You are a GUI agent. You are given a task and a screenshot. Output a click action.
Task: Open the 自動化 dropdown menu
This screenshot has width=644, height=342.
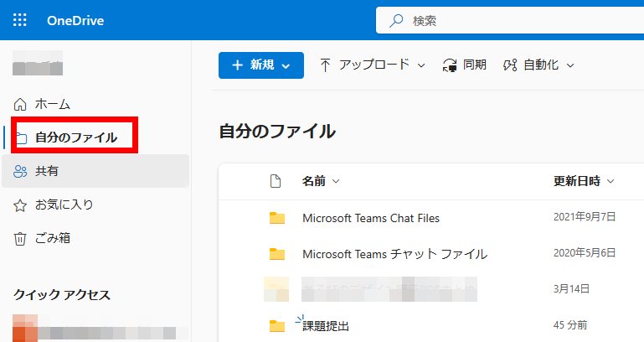click(538, 65)
